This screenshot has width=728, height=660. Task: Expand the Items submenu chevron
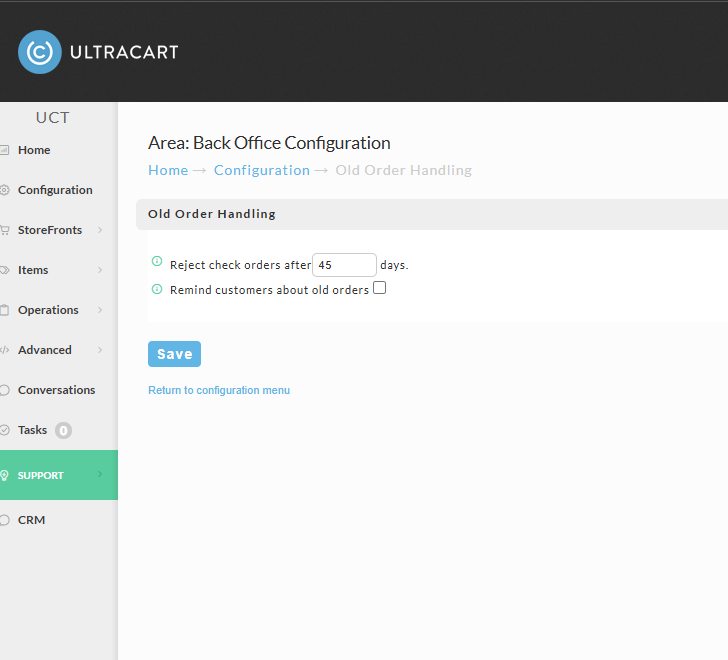coord(100,270)
